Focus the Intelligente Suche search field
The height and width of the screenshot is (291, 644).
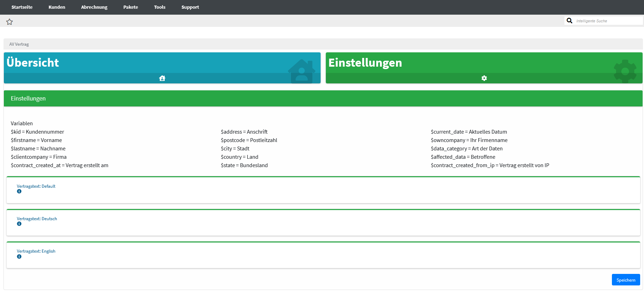click(607, 21)
